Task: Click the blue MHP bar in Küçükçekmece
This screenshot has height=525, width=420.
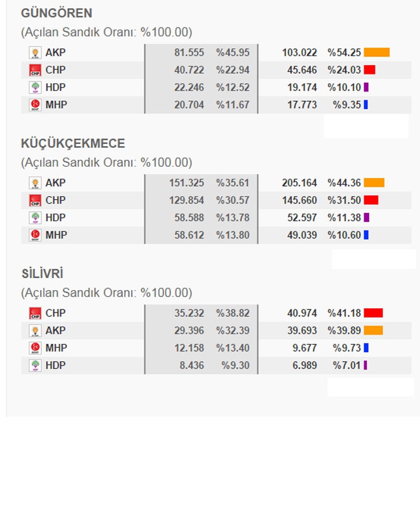Action: tap(366, 236)
